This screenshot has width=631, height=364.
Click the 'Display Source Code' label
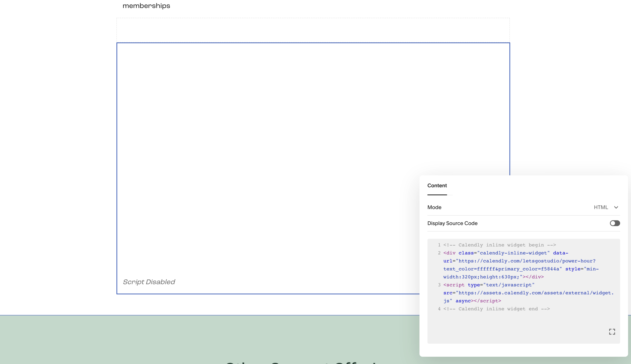pos(452,223)
